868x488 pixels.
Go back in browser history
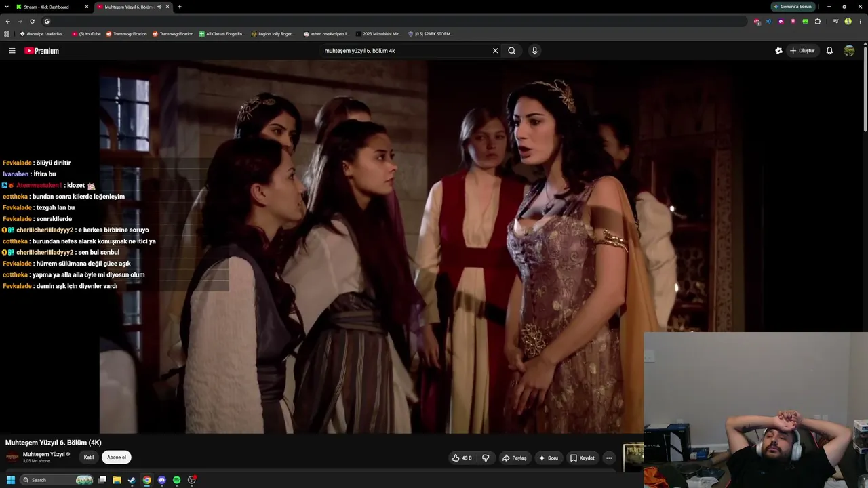[7, 21]
